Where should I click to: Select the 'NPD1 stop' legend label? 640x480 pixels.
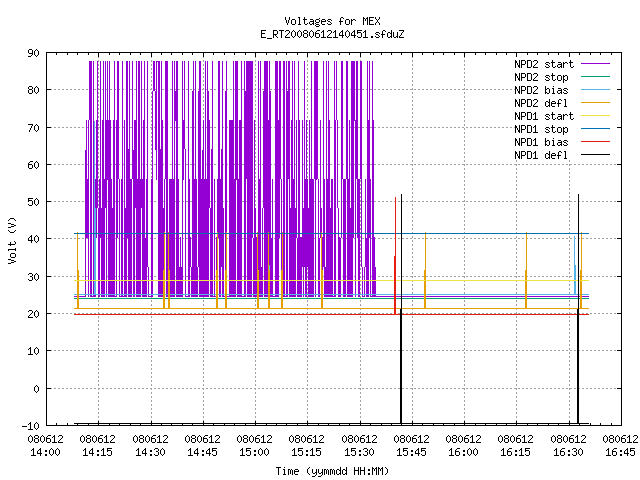(x=541, y=129)
